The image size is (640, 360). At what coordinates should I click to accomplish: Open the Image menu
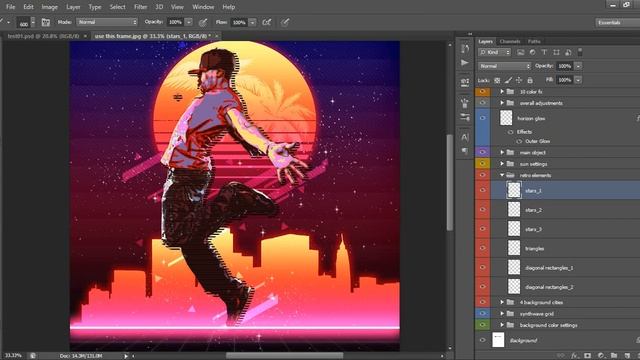pos(49,7)
